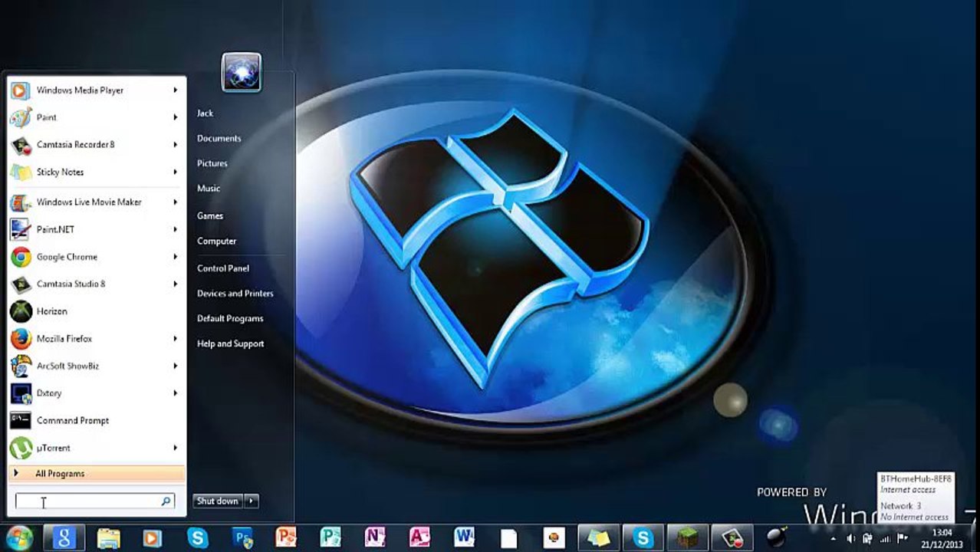Viewport: 980px width, 552px height.
Task: Open Music library link
Action: (x=209, y=189)
